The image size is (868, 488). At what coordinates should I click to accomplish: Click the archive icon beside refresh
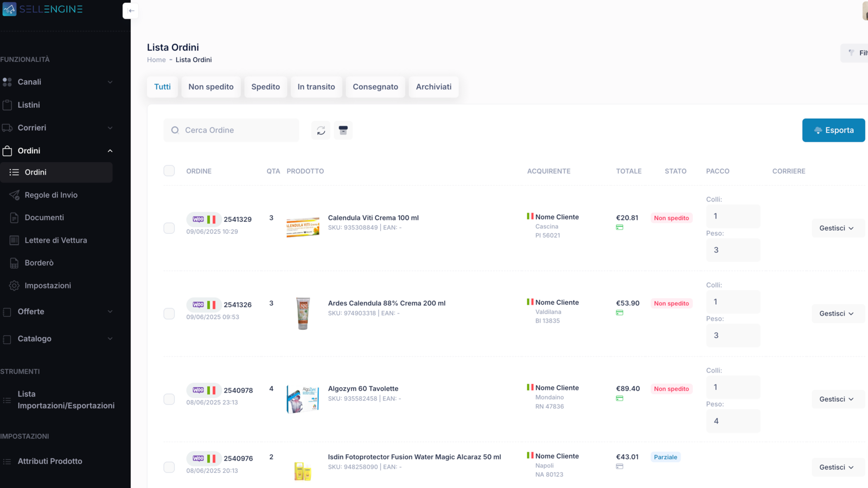[343, 130]
